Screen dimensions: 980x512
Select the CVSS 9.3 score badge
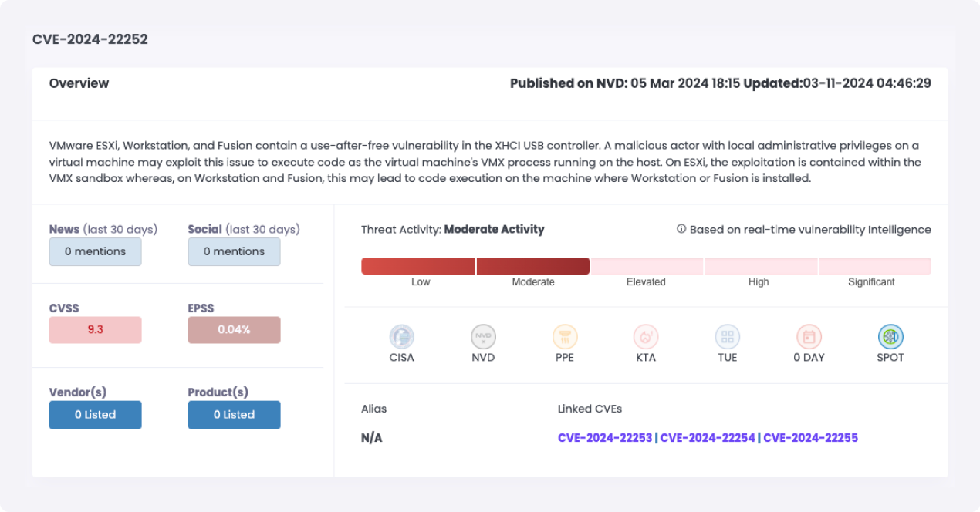point(95,330)
